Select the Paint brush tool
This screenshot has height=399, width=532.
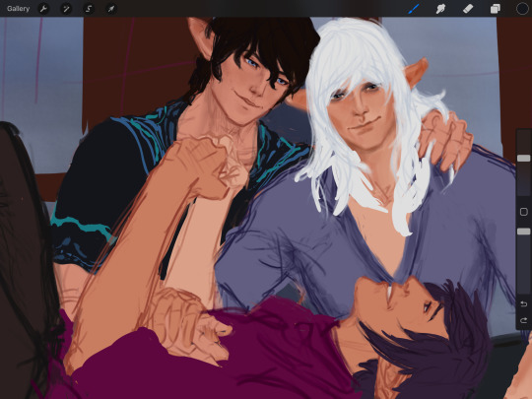(414, 9)
